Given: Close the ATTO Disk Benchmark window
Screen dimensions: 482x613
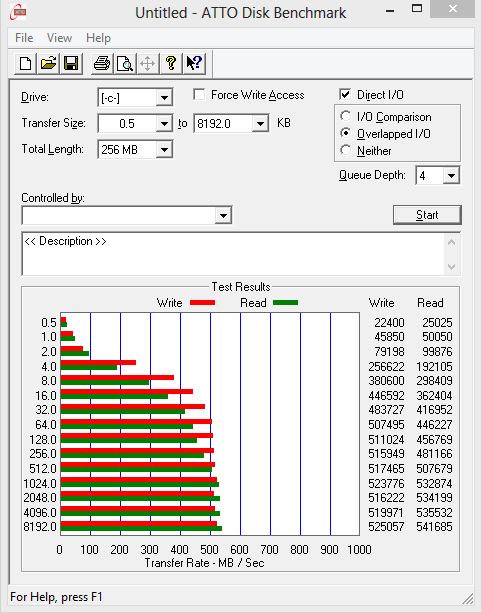Looking at the screenshot, I should tap(453, 9).
